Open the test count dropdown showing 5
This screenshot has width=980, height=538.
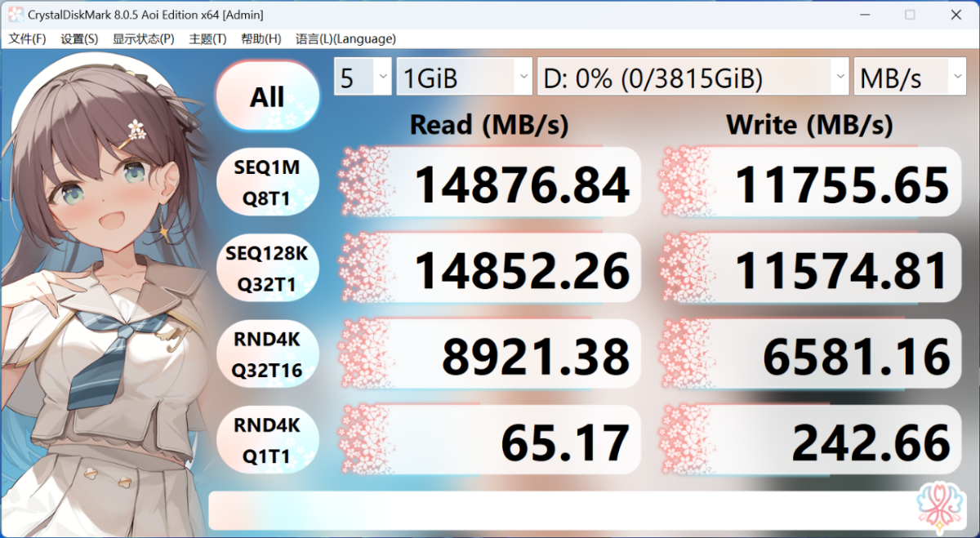pos(363,78)
